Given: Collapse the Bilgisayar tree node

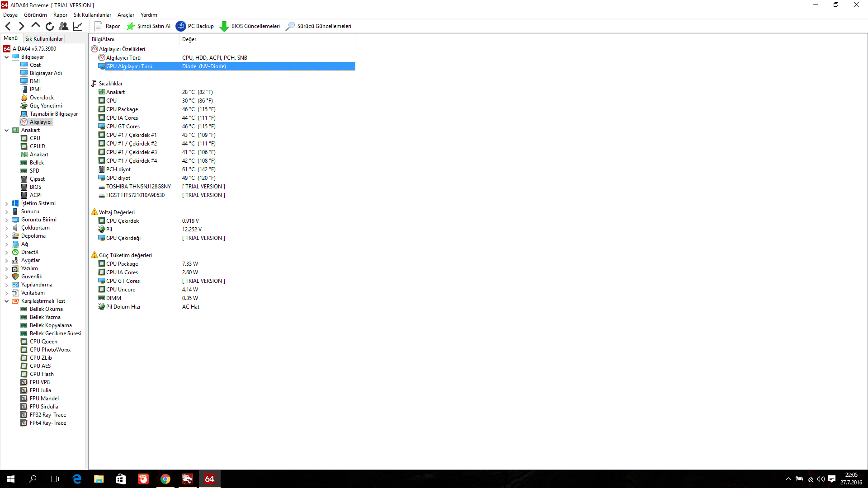Looking at the screenshot, I should (7, 57).
